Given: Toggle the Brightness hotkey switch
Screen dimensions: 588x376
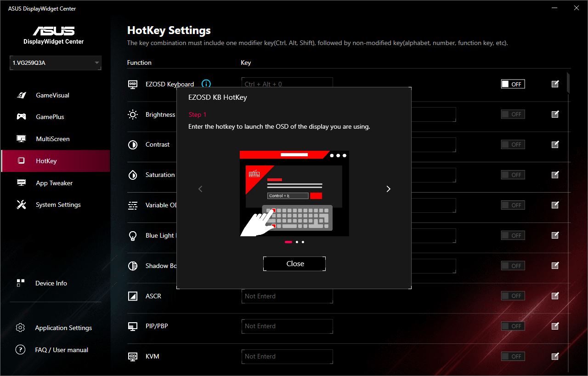Looking at the screenshot, I should pyautogui.click(x=513, y=114).
